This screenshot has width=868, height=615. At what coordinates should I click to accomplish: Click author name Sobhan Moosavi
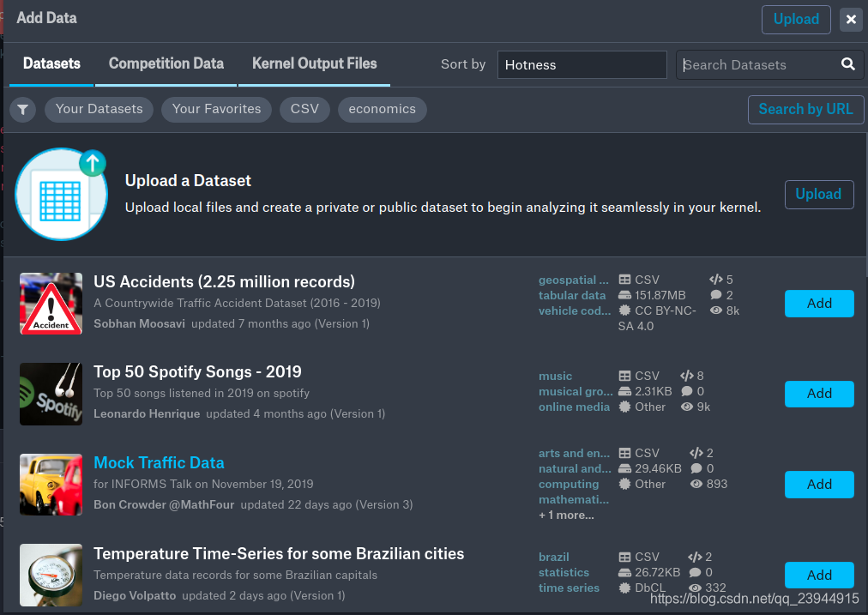(x=139, y=324)
